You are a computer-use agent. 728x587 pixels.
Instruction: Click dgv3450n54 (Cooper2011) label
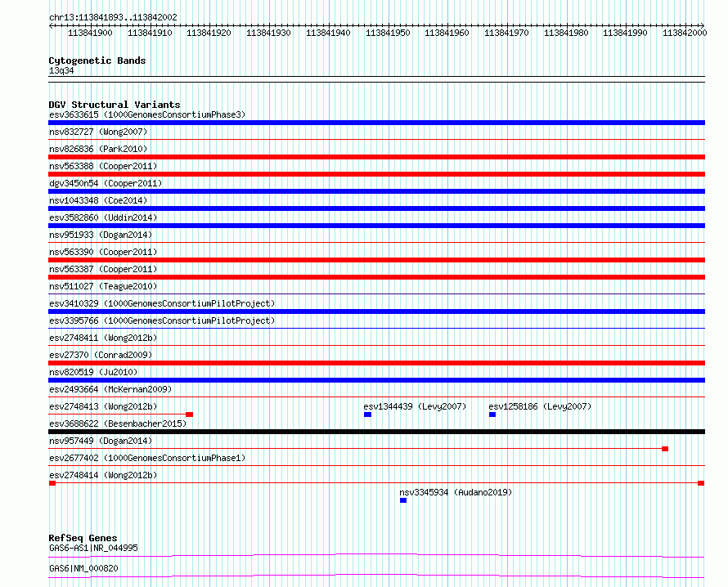click(x=106, y=183)
